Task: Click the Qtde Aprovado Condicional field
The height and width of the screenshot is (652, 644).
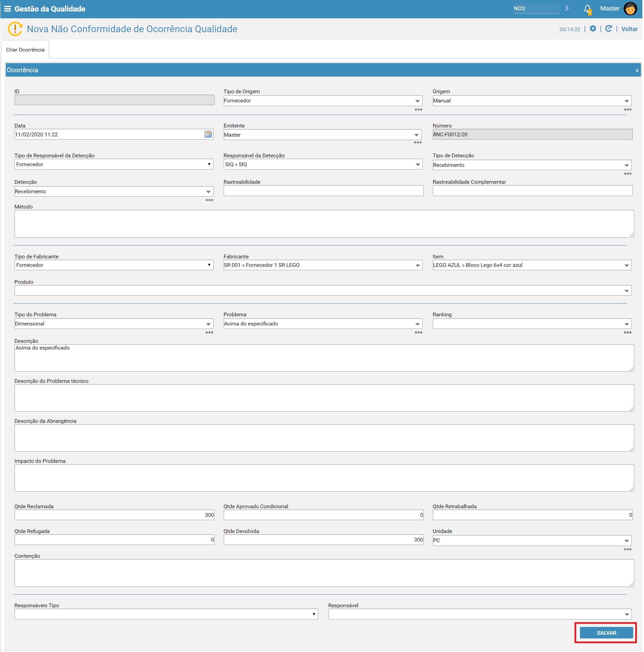Action: point(323,515)
